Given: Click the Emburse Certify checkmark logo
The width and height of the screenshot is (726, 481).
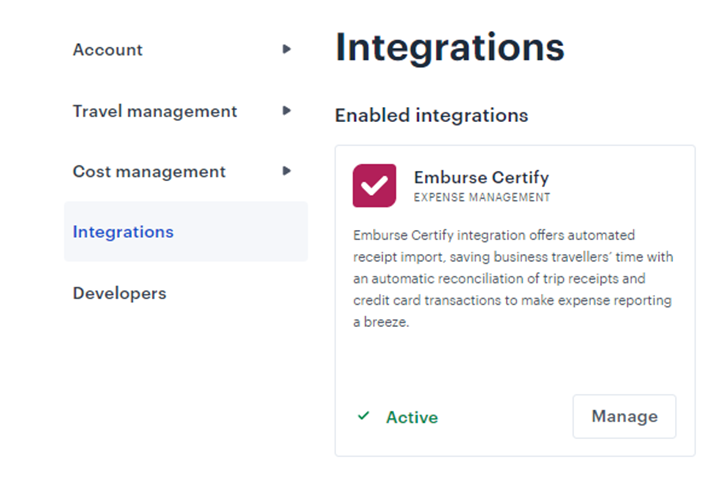Looking at the screenshot, I should click(374, 186).
